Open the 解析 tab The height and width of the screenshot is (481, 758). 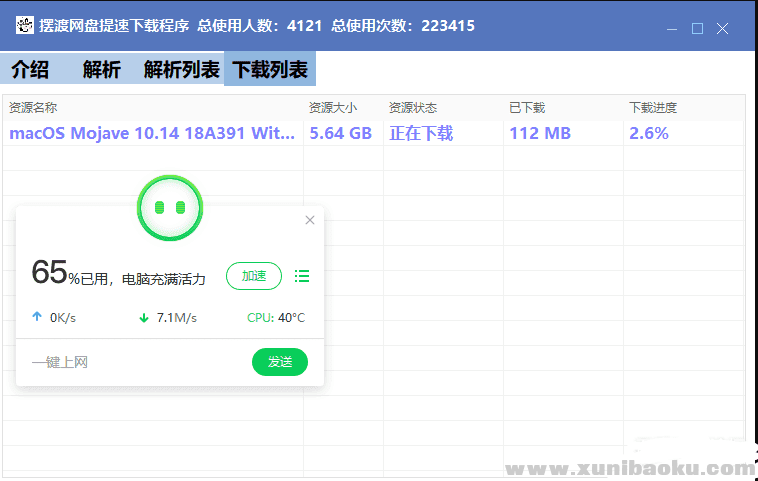(101, 70)
